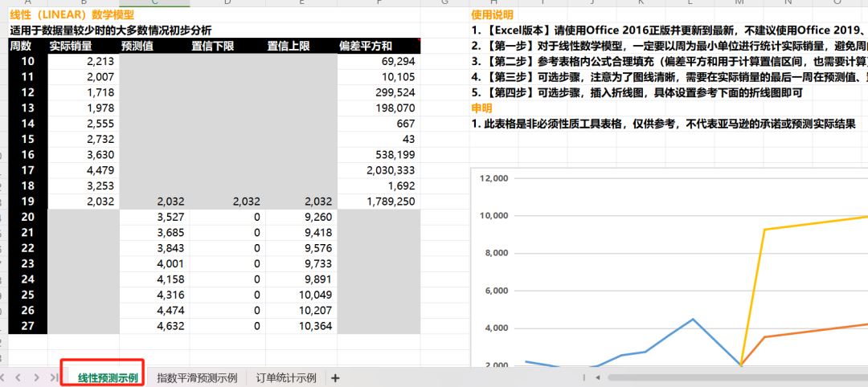Viewport: 868px width, 387px height.
Task: Go to next sheet with right arrow
Action: [36, 377]
